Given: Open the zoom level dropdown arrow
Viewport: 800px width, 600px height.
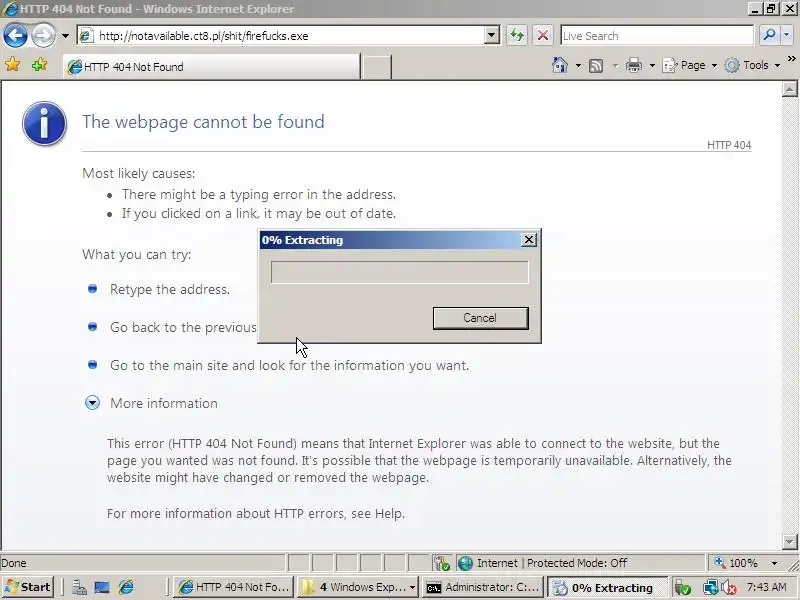Looking at the screenshot, I should click(x=774, y=563).
